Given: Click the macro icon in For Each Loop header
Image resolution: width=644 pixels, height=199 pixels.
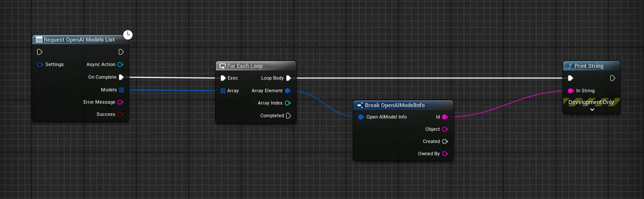Looking at the screenshot, I should 222,66.
